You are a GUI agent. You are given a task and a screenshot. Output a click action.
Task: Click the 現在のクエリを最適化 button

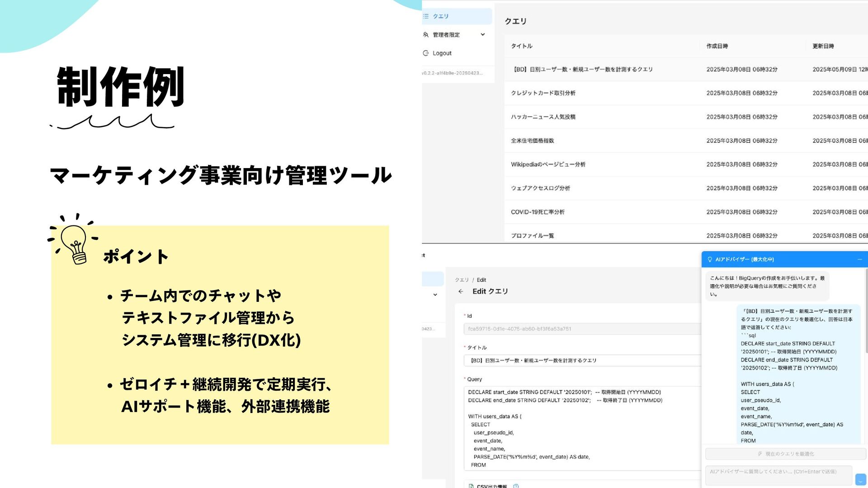pyautogui.click(x=786, y=454)
